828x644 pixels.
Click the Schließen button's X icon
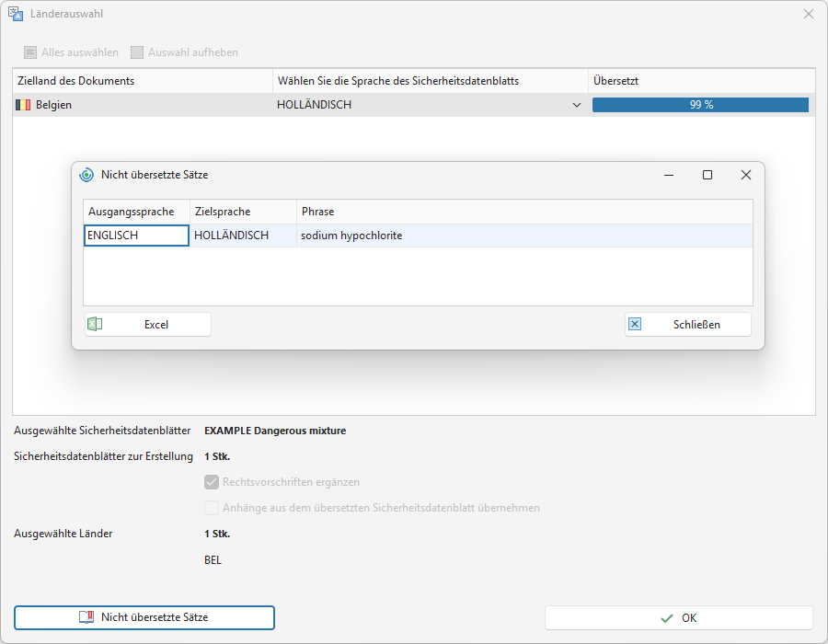635,324
